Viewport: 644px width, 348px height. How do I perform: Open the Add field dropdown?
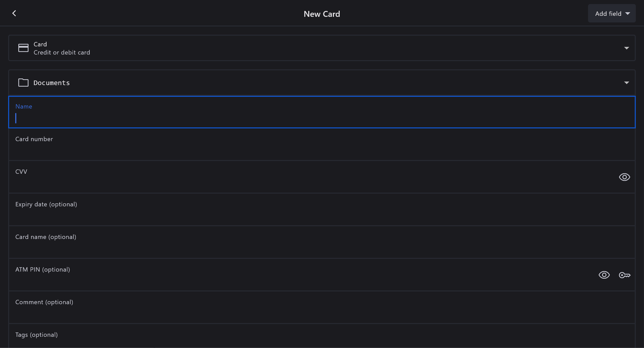[x=612, y=14]
